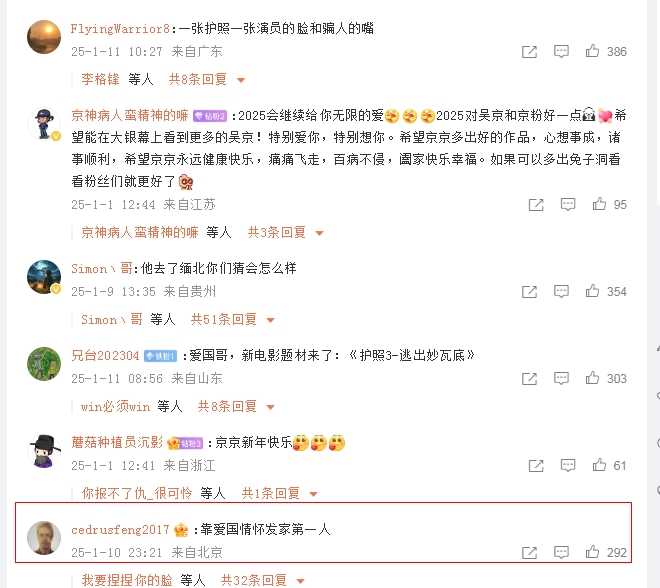Visit win必须win's profile from replies
660x588 pixels.
tap(115, 407)
